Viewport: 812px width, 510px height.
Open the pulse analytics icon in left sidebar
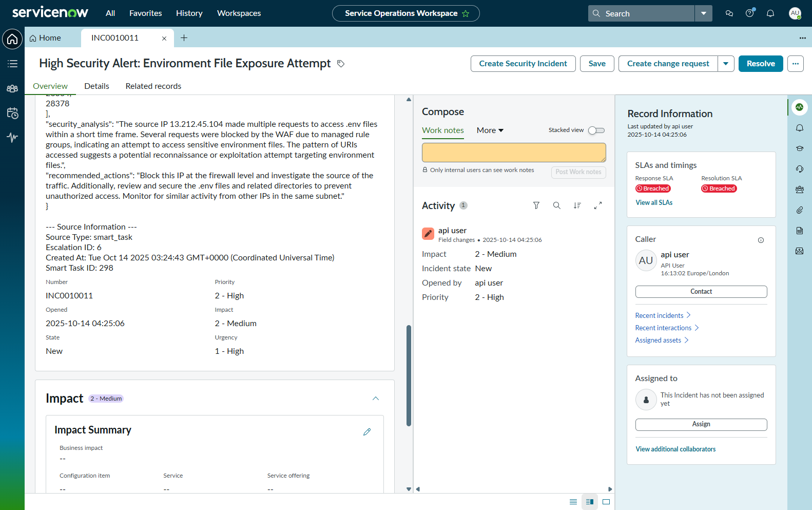tap(12, 138)
